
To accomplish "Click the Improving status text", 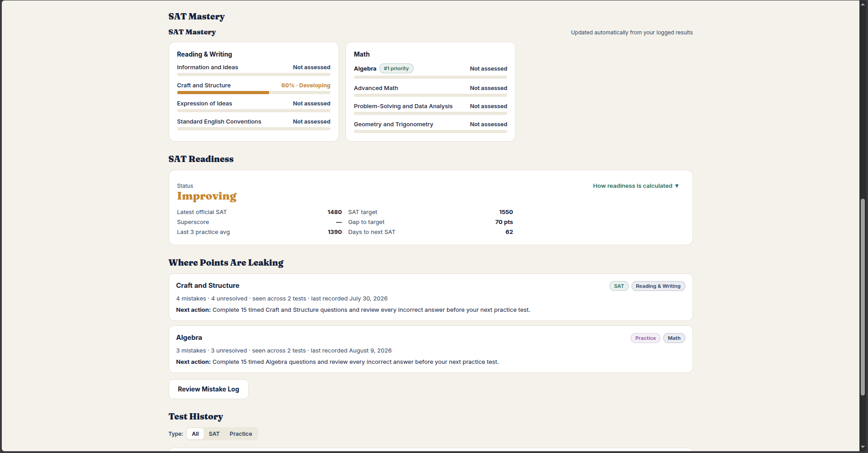I will 207,196.
